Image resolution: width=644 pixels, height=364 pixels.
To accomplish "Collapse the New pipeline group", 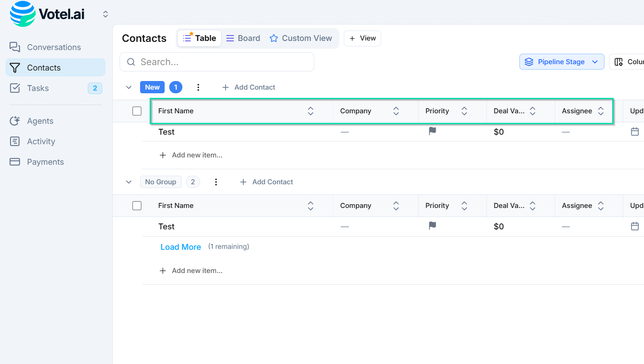I will point(129,87).
